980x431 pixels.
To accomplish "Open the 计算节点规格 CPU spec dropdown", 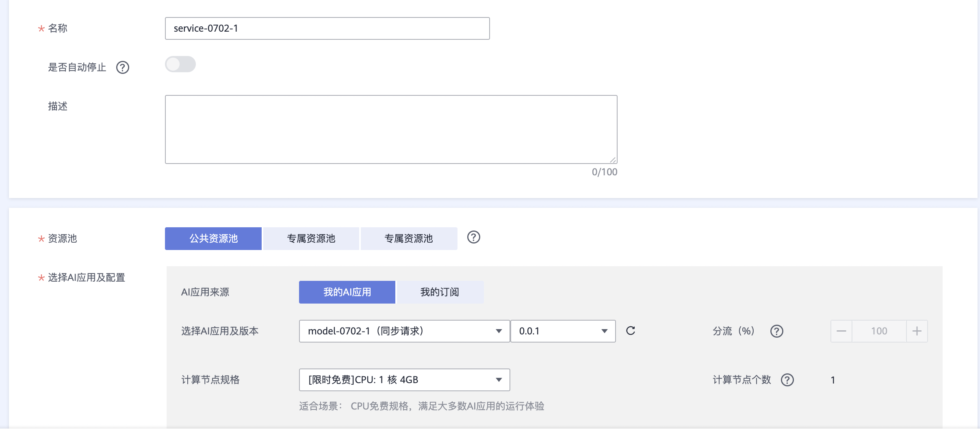I will (404, 380).
